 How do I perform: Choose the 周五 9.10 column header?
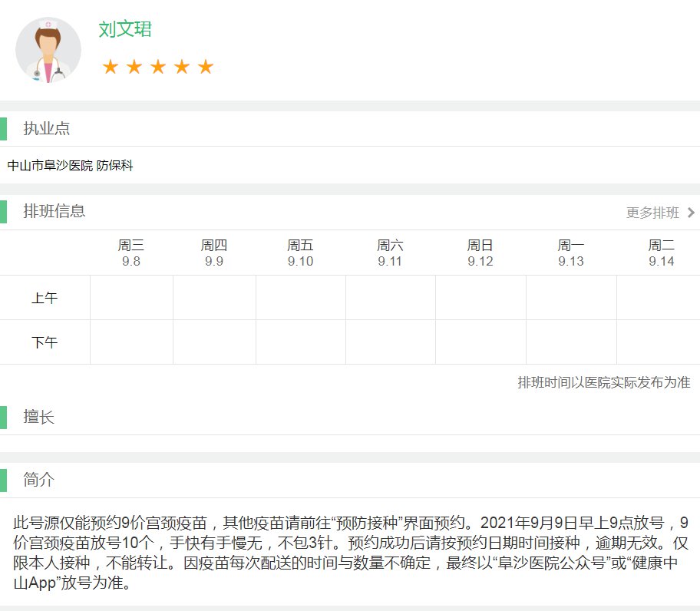[300, 253]
